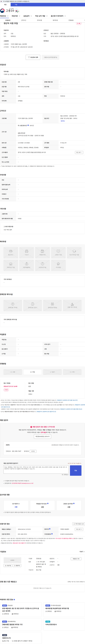Click the 식사제공 welfare icon

(58, 265)
